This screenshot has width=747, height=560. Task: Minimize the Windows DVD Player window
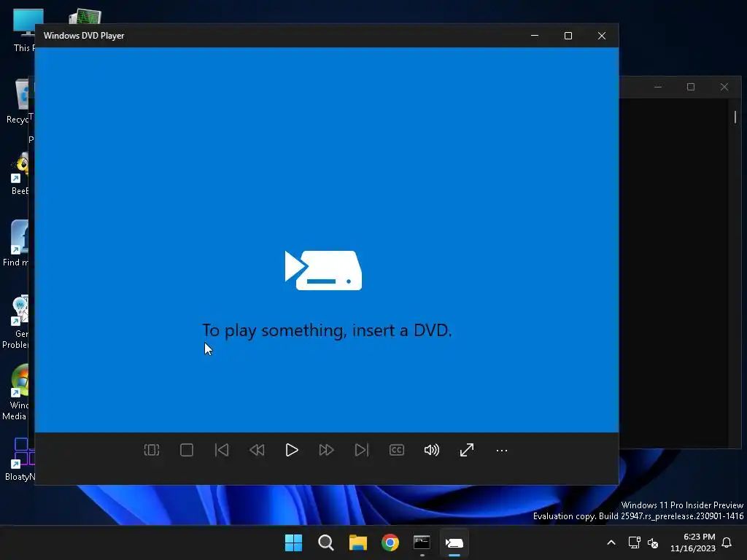tap(535, 36)
